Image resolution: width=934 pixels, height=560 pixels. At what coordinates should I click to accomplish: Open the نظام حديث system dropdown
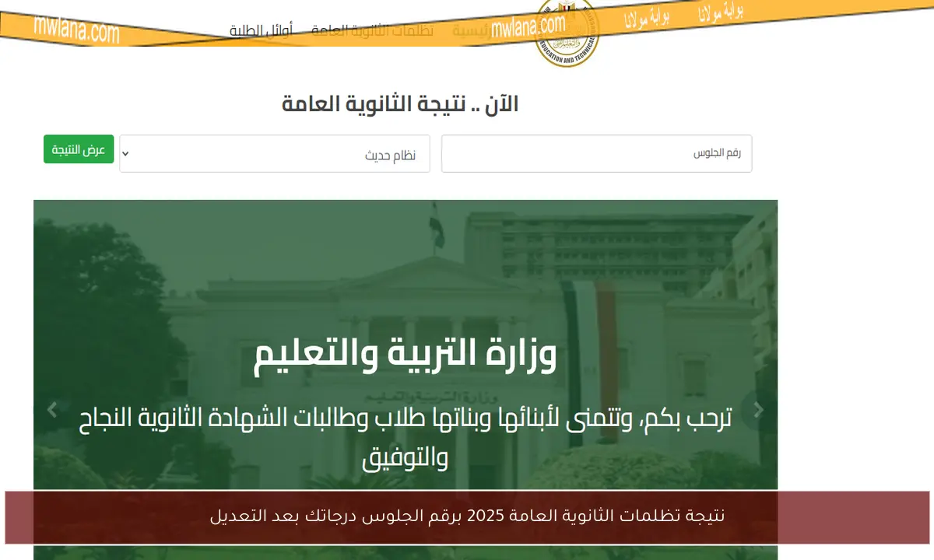(x=275, y=154)
